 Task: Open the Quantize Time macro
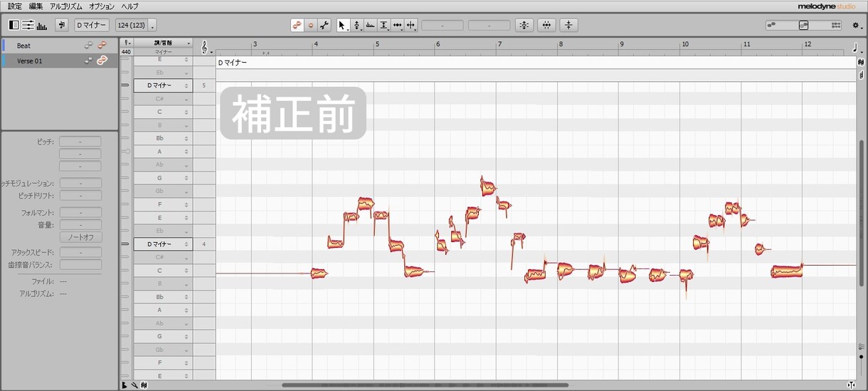546,25
